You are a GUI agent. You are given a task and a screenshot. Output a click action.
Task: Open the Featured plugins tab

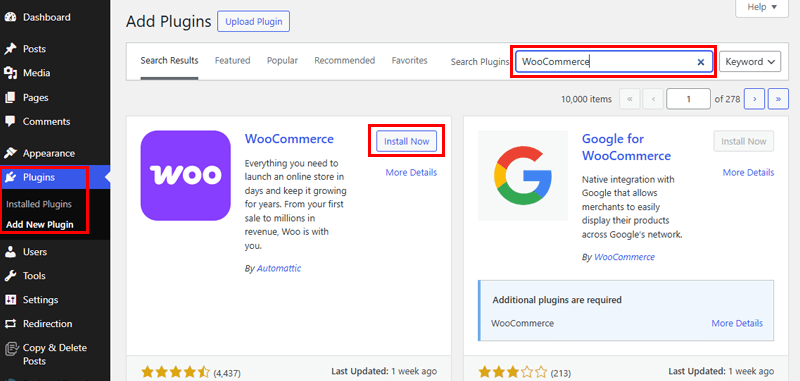233,61
